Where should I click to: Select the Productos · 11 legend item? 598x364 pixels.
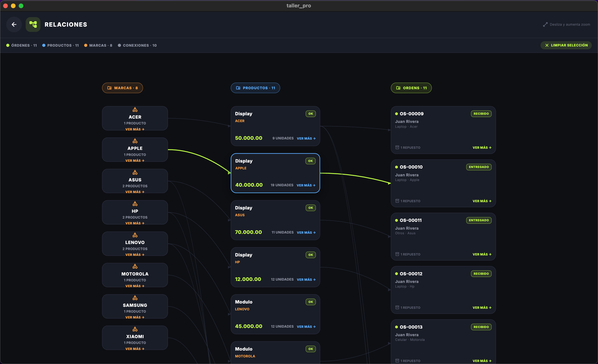pos(61,46)
